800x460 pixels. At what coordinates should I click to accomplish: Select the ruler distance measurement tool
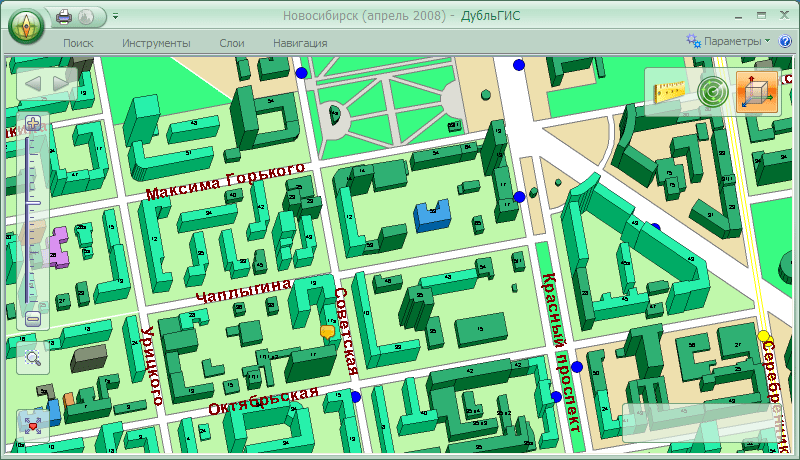tap(668, 92)
